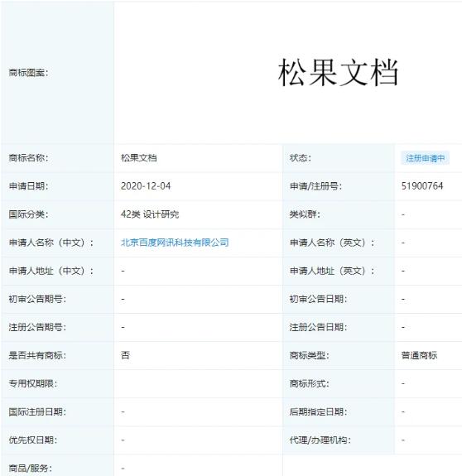Click the 申请/注册号 field label
The image size is (462, 476).
tap(316, 186)
